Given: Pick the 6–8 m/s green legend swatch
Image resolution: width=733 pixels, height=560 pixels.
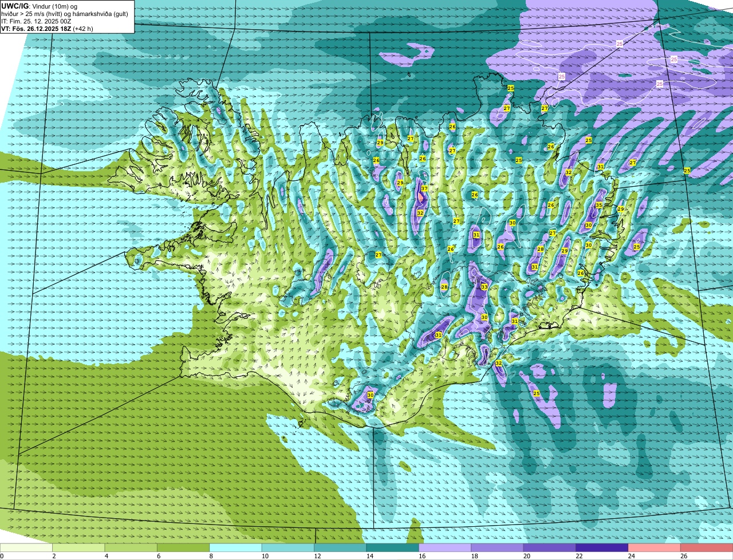Looking at the screenshot, I should click(183, 547).
